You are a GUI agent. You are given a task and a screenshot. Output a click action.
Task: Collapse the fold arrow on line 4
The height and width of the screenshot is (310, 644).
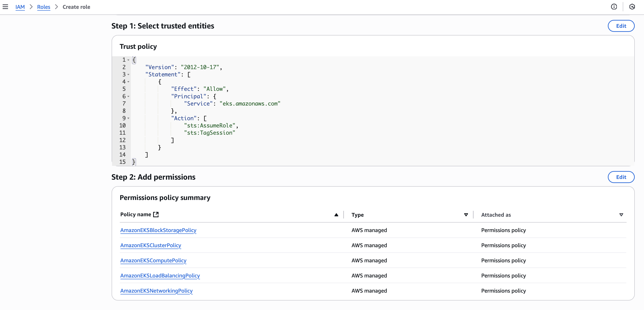[x=128, y=82]
